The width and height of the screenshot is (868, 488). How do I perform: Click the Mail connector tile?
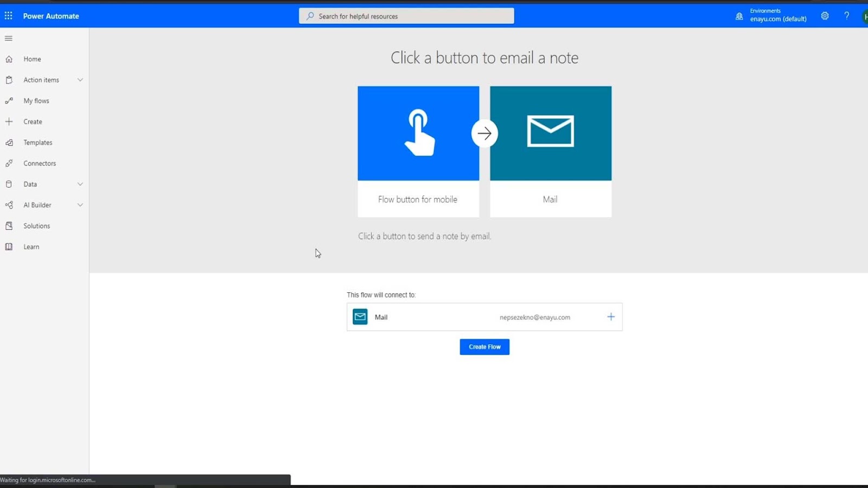(551, 152)
